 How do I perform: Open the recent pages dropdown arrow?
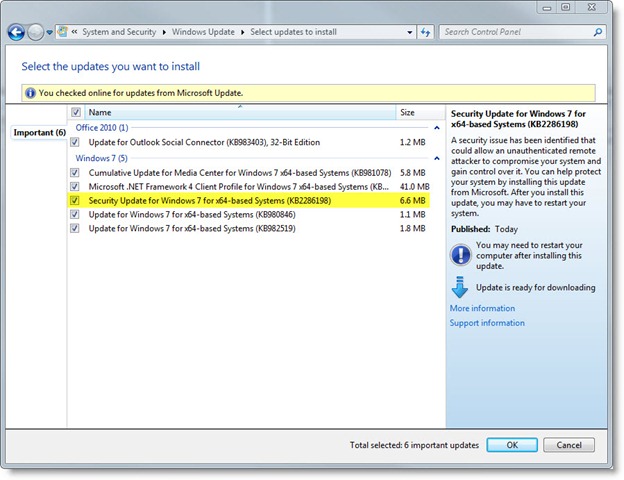49,32
